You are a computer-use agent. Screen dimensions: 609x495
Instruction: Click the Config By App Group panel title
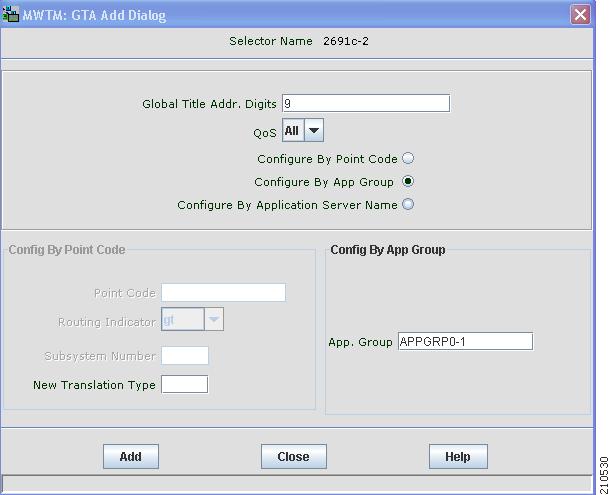pyautogui.click(x=388, y=250)
